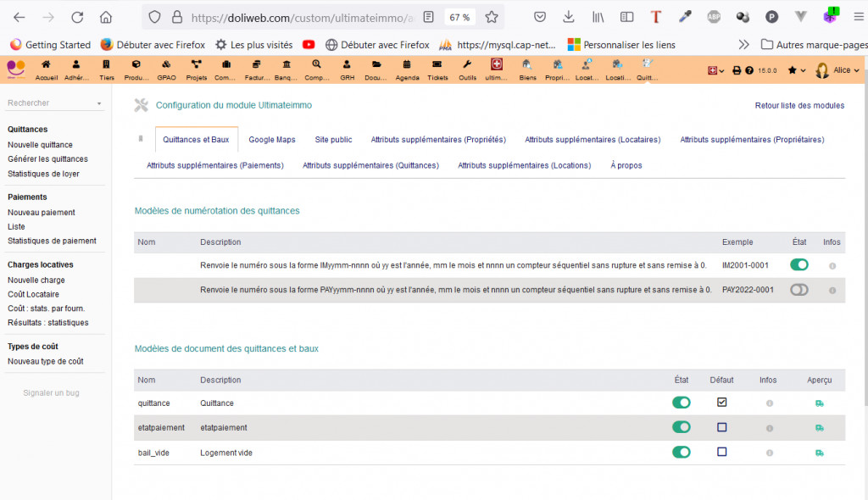
Task: Click the Agenda calendar icon
Action: (407, 64)
